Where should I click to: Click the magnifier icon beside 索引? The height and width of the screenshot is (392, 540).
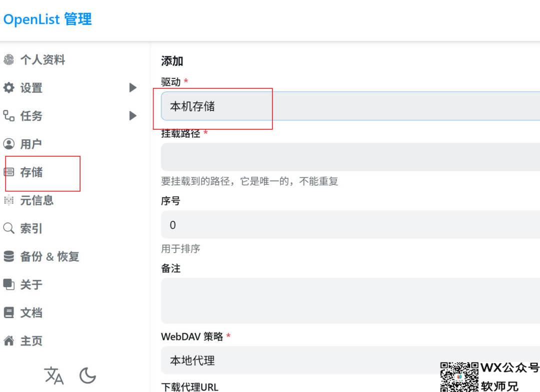(8, 228)
